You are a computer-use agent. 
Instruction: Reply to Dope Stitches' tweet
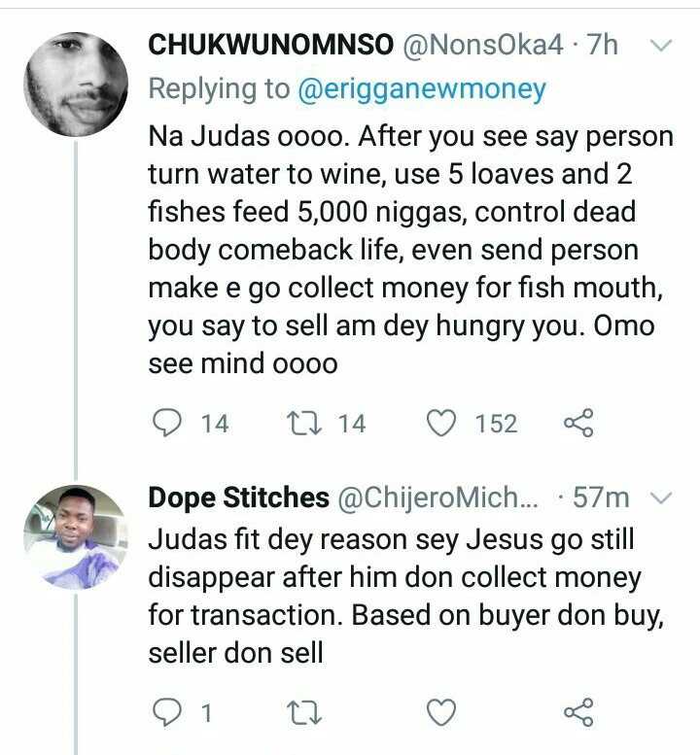(x=169, y=713)
